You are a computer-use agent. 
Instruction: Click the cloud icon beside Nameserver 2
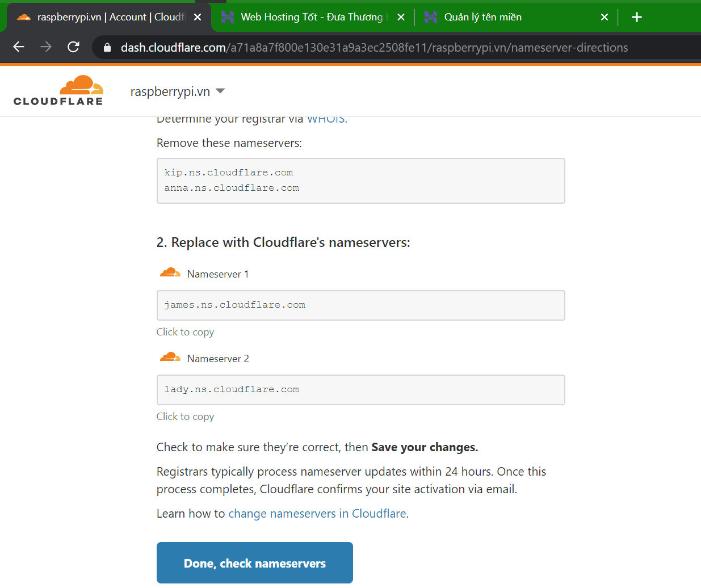(170, 358)
